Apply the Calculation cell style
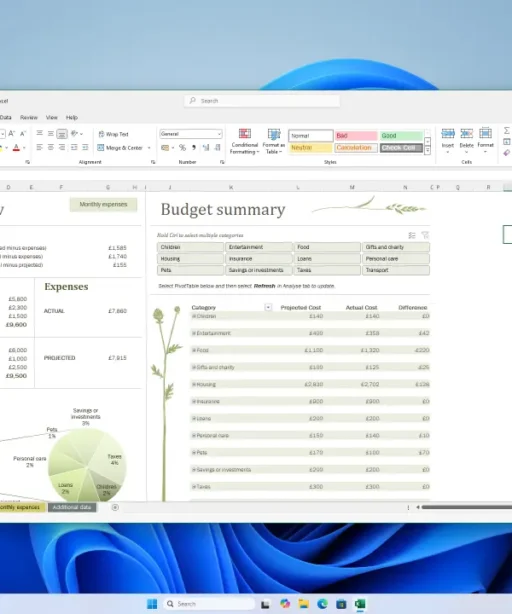 point(356,148)
